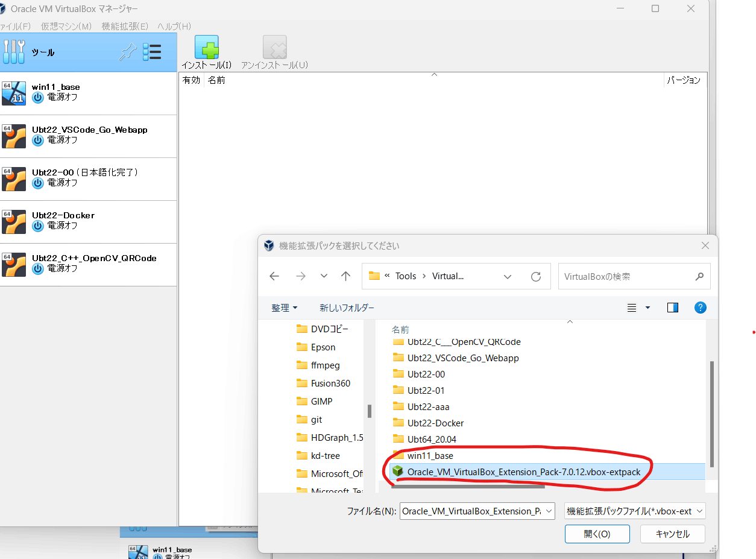Sort by the バージョン column header
This screenshot has height=559, width=756.
tap(684, 80)
